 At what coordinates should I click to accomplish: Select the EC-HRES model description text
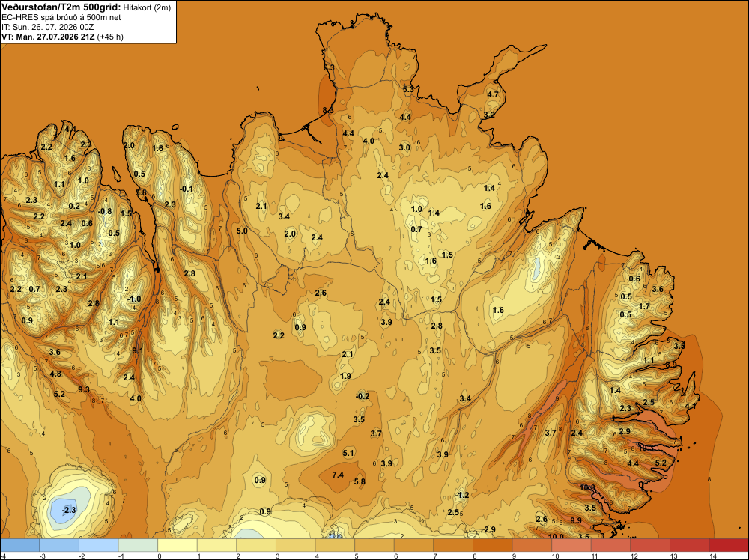click(x=61, y=17)
